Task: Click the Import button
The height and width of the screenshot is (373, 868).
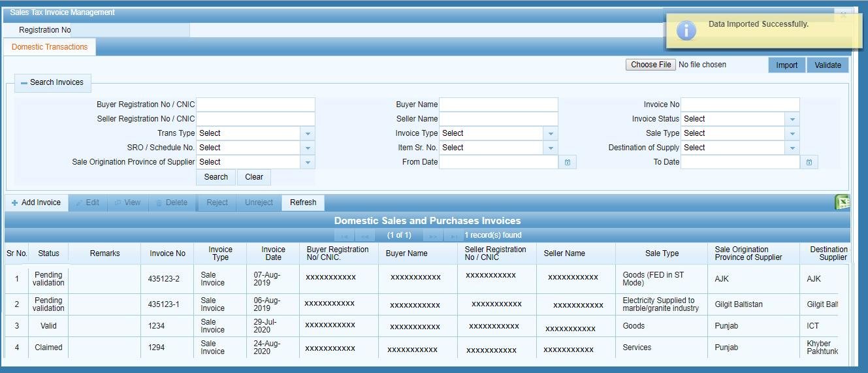Action: 787,65
